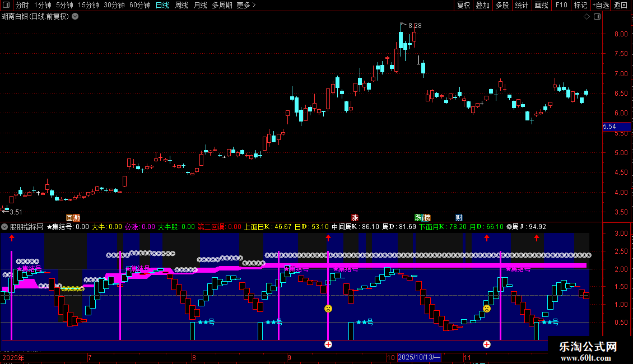Toggle the left sidebar panel icon
633x364 pixels.
click(x=6, y=5)
